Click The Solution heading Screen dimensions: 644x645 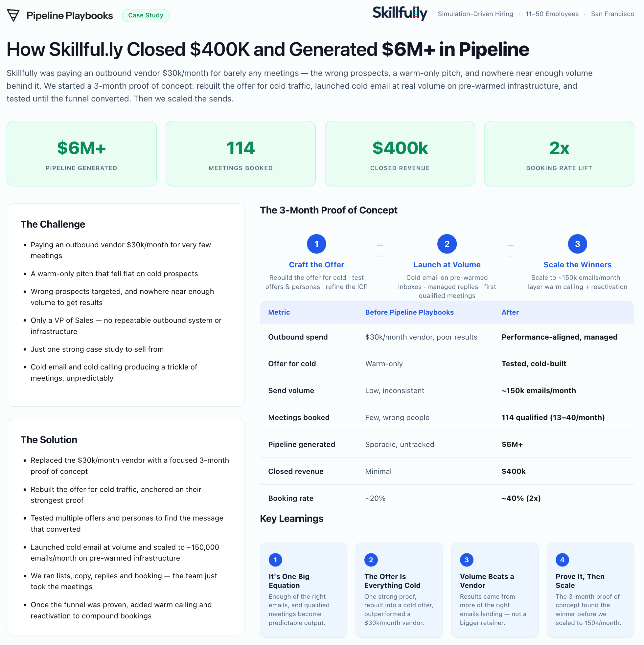49,440
